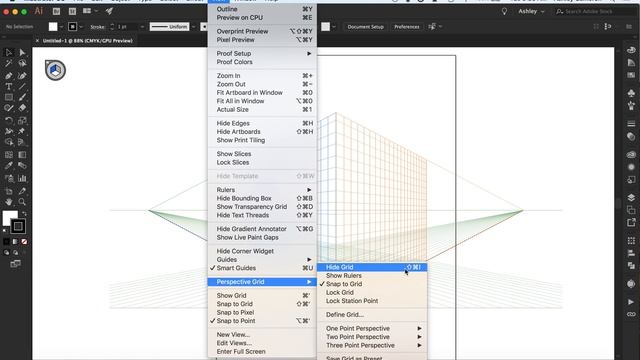Select the Gradient tool

pyautogui.click(x=22, y=155)
